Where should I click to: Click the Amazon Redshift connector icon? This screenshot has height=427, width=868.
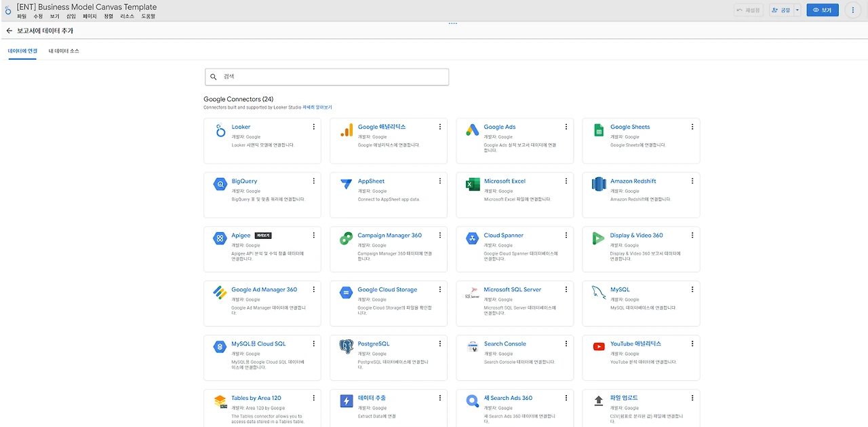click(x=599, y=184)
